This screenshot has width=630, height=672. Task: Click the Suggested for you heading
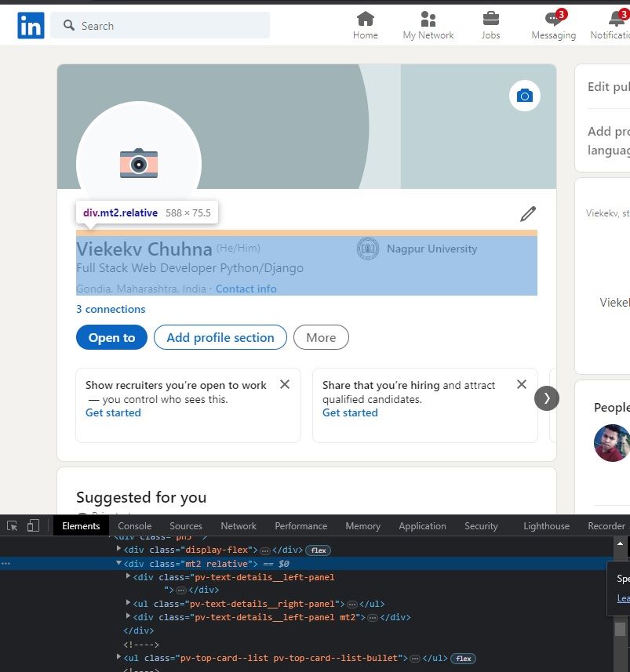pos(141,497)
